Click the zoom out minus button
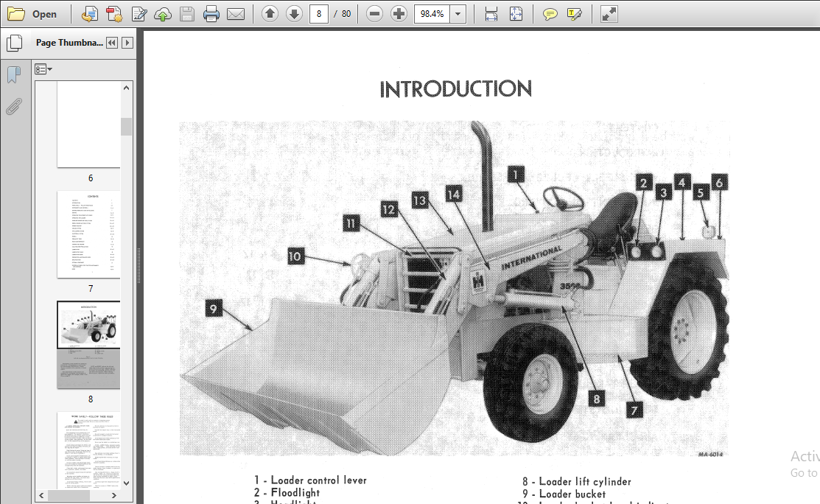The height and width of the screenshot is (504, 820). pos(374,14)
